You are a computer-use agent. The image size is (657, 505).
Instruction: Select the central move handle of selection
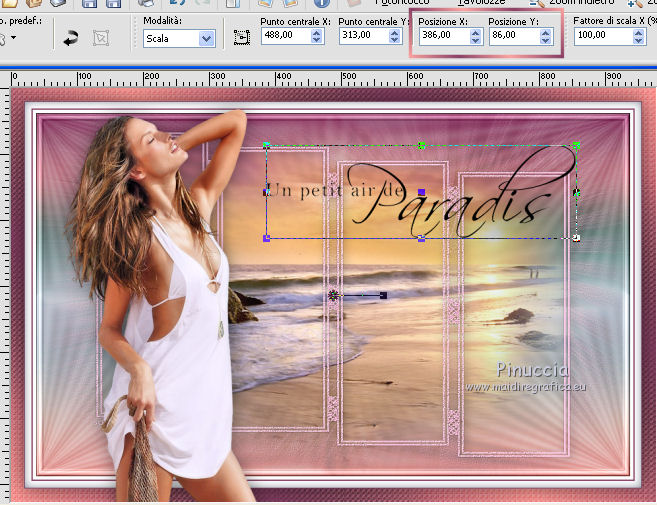[422, 192]
